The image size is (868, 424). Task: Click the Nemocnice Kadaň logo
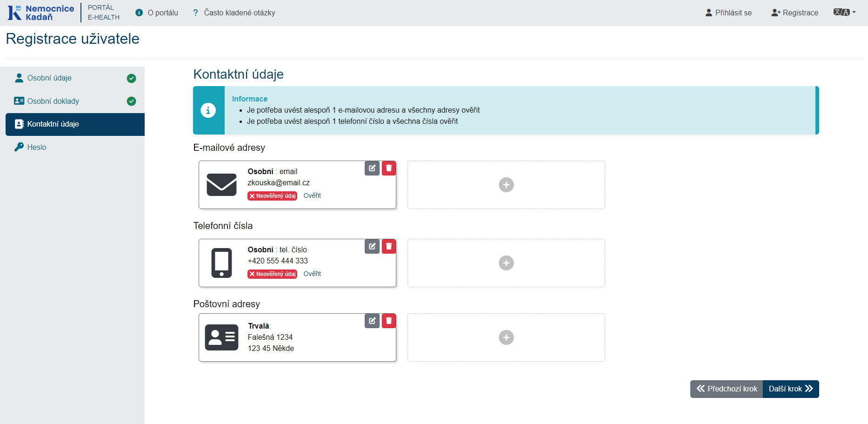[41, 13]
